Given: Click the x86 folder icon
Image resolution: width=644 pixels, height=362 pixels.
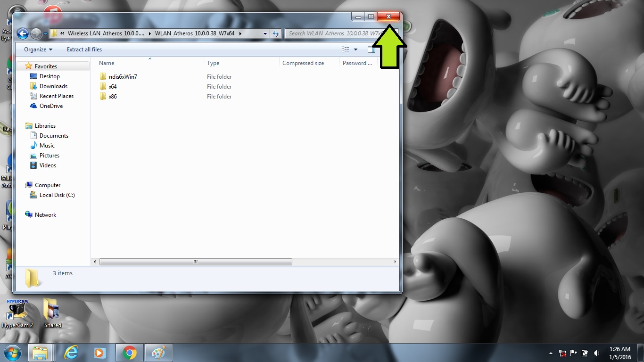Looking at the screenshot, I should click(x=103, y=97).
